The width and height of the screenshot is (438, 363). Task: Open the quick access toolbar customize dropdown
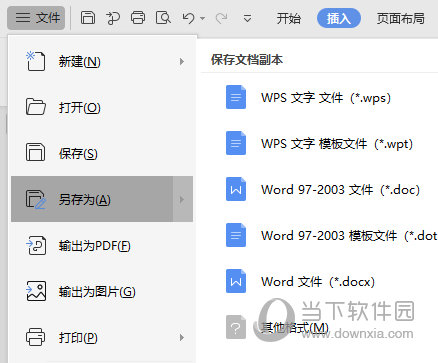point(247,18)
